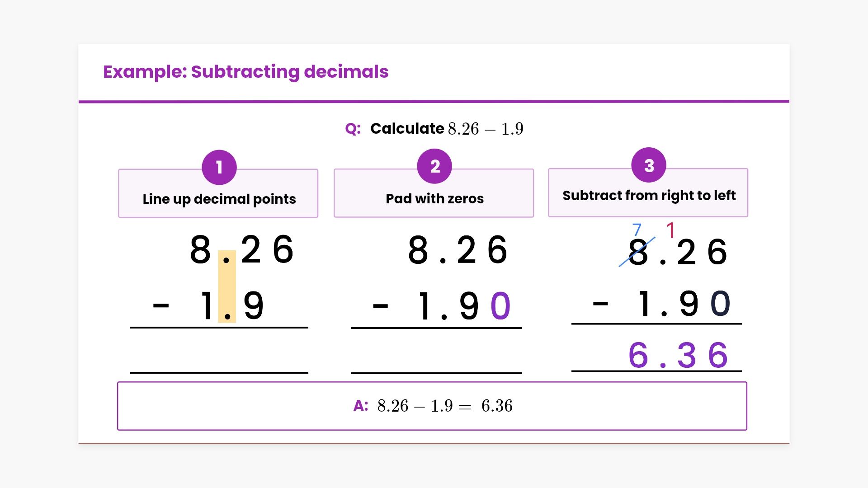Click the red carried 1 digit
The width and height of the screenshot is (868, 488).
(670, 230)
